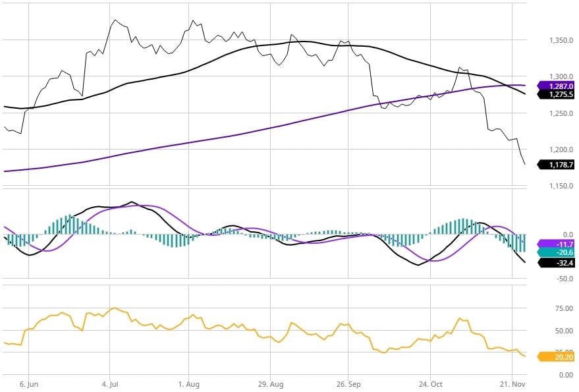Click the 21. Nov date label

coord(511,383)
